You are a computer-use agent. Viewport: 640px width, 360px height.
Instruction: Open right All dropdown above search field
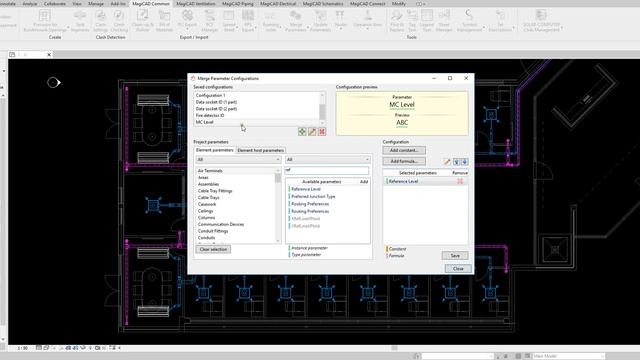point(327,160)
